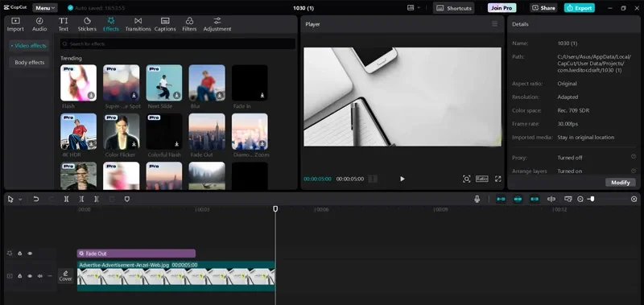Click the Cover button on timeline
Viewport: 644px width, 305px height.
pyautogui.click(x=65, y=276)
